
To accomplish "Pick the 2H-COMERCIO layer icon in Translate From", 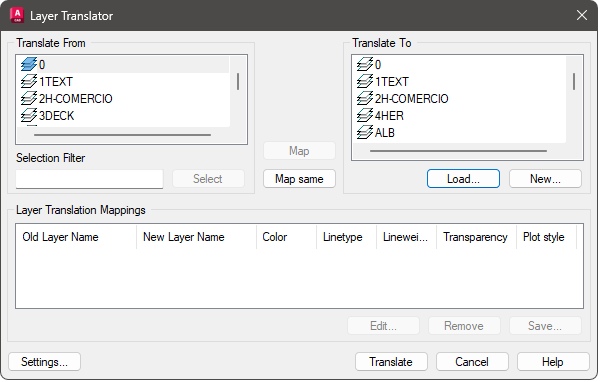I will 29,98.
